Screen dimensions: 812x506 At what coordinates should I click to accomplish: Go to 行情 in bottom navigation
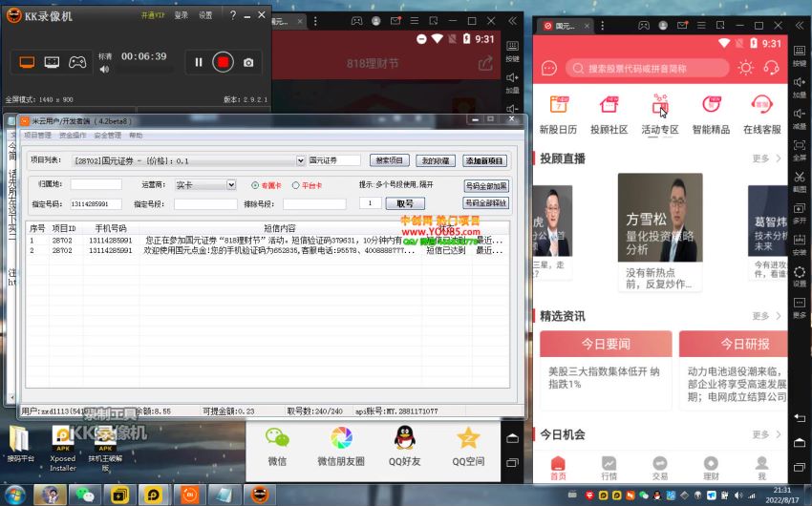tap(609, 468)
